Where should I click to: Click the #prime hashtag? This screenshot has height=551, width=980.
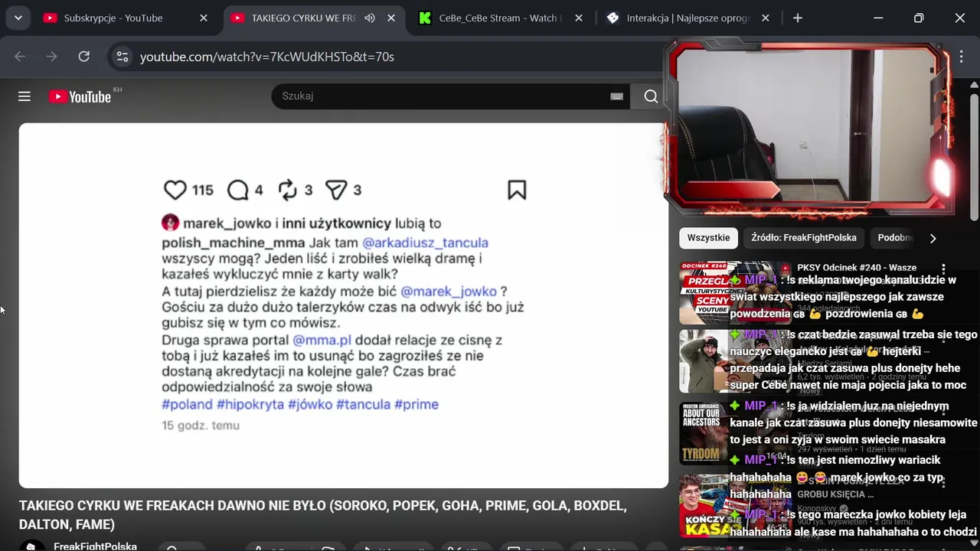click(x=416, y=404)
